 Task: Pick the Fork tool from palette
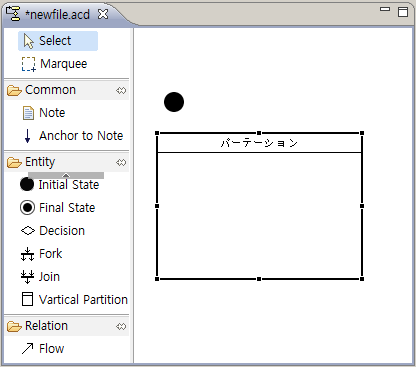[x=42, y=254]
